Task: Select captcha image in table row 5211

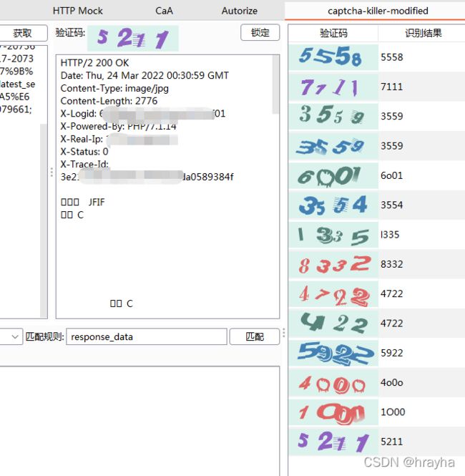Action: 333,442
